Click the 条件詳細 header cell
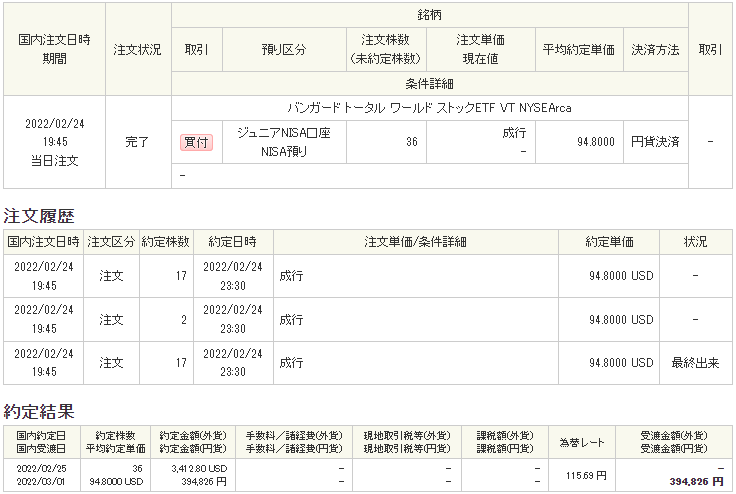 pos(429,84)
